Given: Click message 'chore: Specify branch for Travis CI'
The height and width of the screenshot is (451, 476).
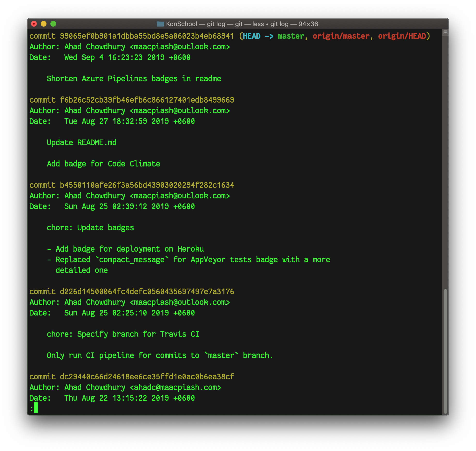Looking at the screenshot, I should pyautogui.click(x=123, y=334).
